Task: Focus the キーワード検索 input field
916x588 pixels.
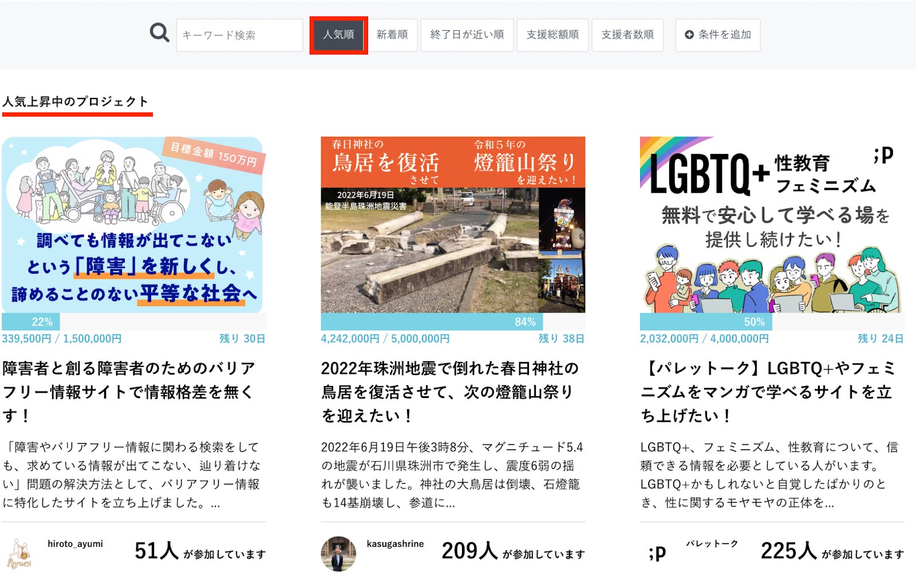Action: pyautogui.click(x=239, y=35)
